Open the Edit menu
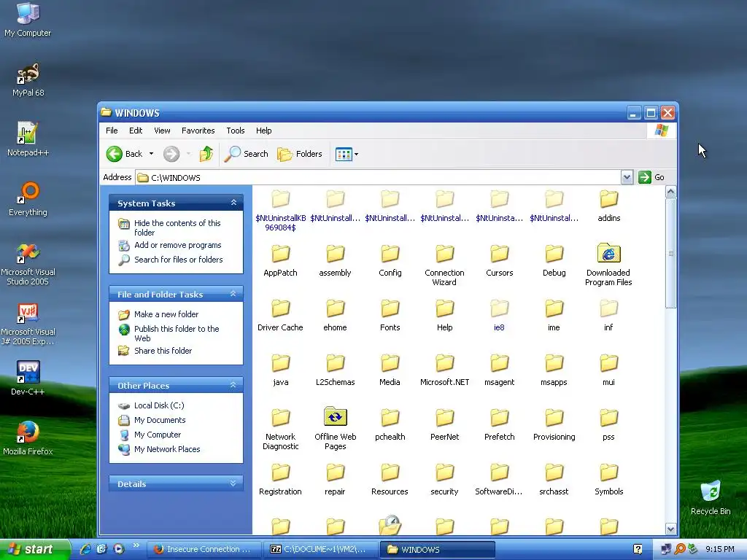Image resolution: width=747 pixels, height=560 pixels. coord(136,131)
